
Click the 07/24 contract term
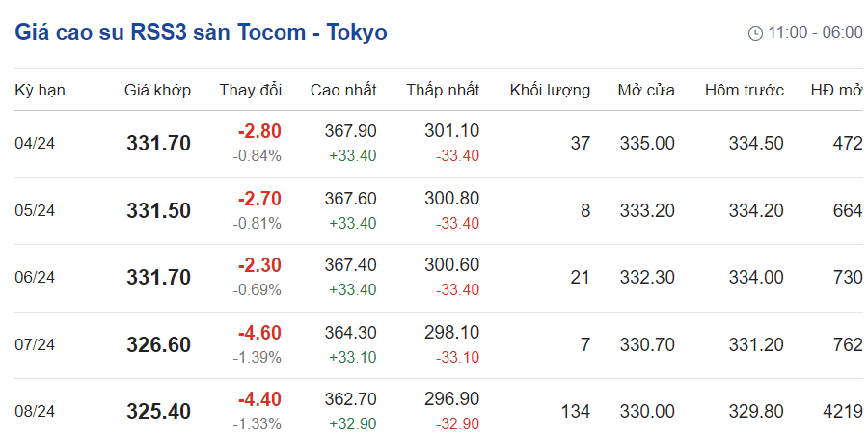coord(35,344)
